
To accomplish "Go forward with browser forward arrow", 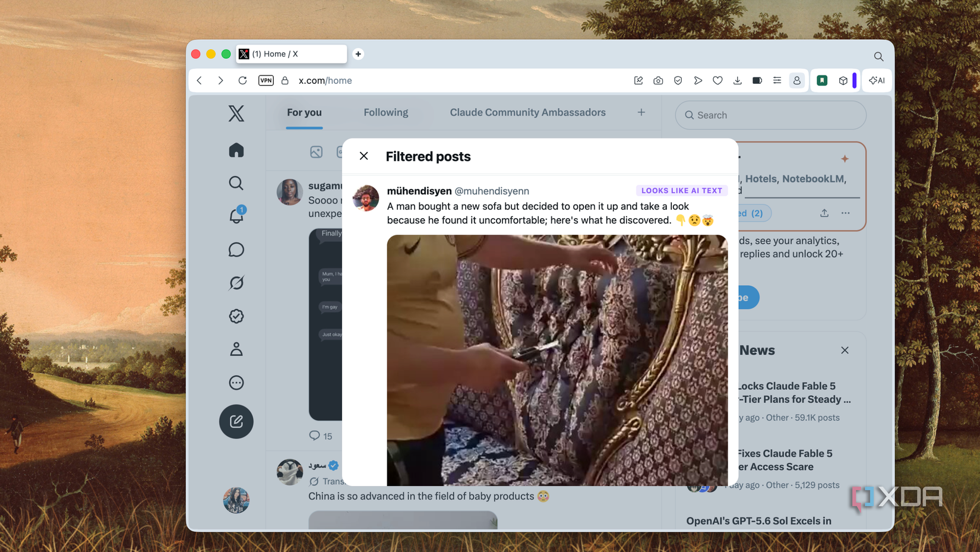I will pyautogui.click(x=220, y=80).
